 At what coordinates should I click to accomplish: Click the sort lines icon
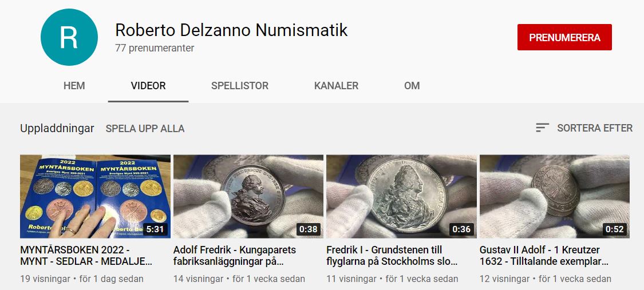(542, 128)
